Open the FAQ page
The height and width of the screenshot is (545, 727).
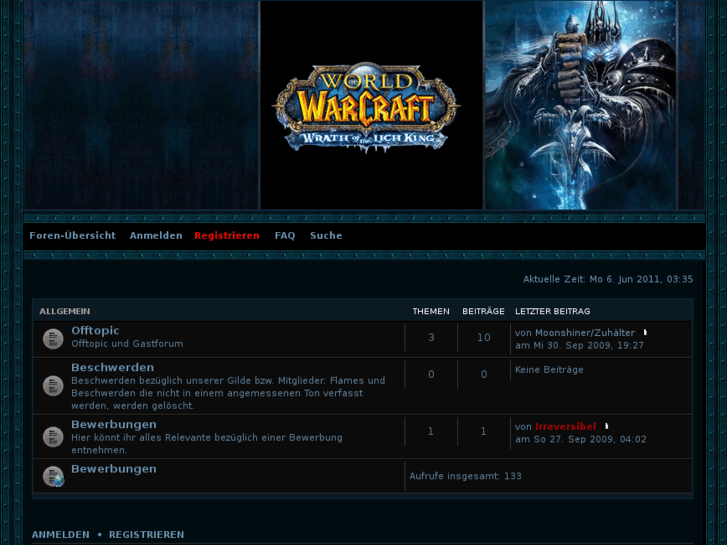285,236
